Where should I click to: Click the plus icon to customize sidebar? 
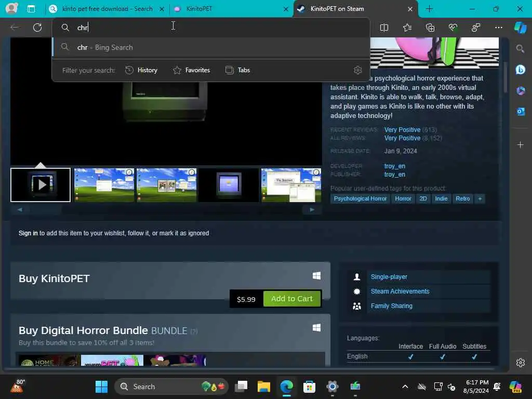[x=520, y=145]
